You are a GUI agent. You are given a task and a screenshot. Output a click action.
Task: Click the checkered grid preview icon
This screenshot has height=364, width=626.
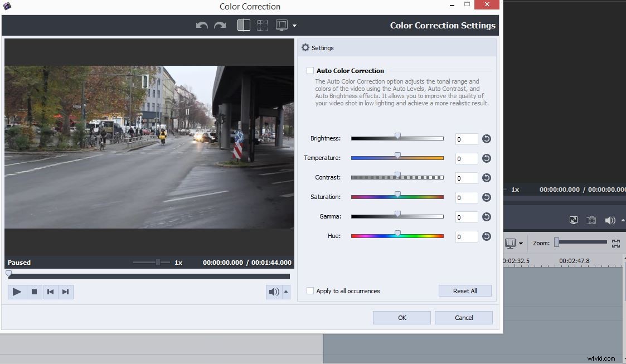[262, 25]
